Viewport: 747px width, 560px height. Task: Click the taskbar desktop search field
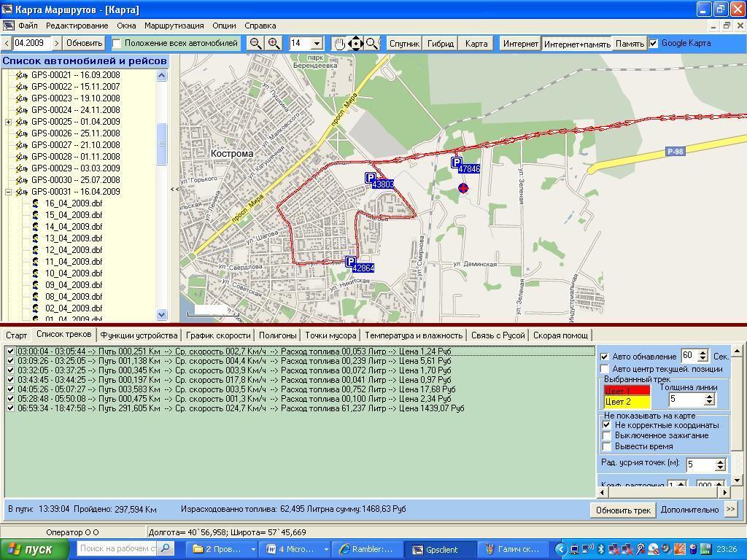pyautogui.click(x=117, y=548)
